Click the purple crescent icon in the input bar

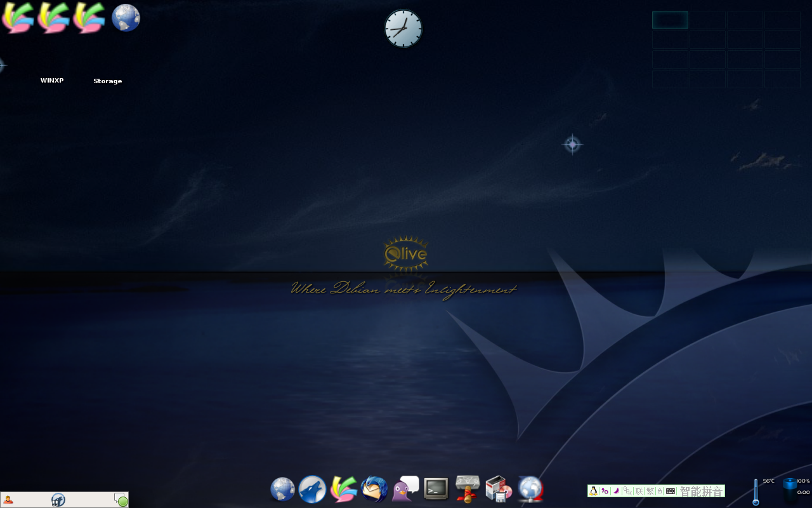tap(615, 491)
